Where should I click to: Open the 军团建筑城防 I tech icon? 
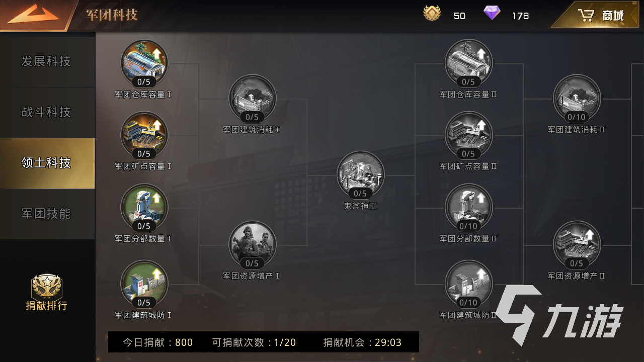(144, 284)
